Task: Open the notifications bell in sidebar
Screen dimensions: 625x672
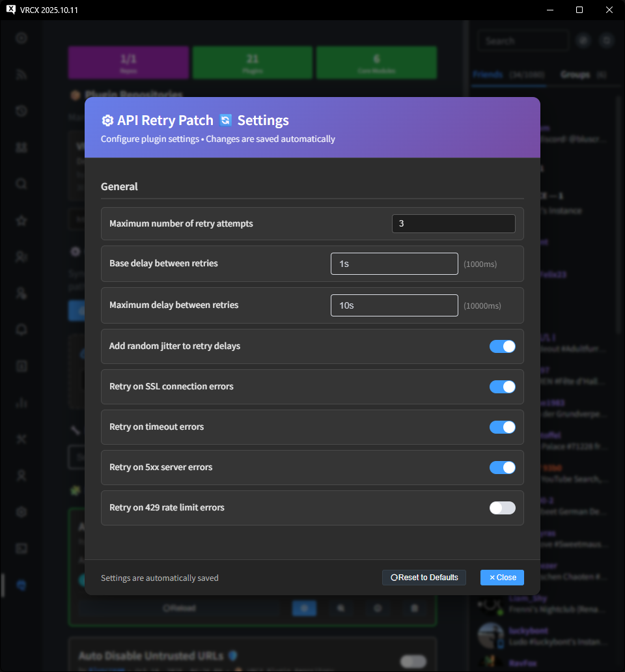Action: pyautogui.click(x=21, y=329)
